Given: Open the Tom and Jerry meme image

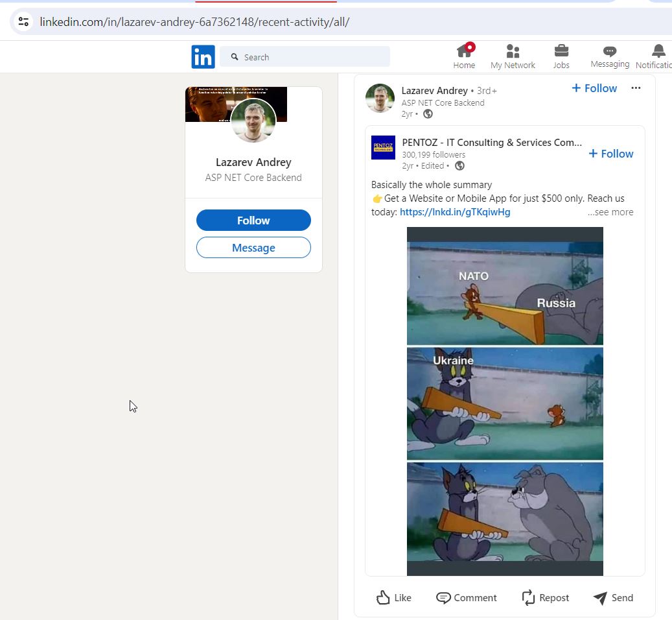Looking at the screenshot, I should pyautogui.click(x=505, y=401).
